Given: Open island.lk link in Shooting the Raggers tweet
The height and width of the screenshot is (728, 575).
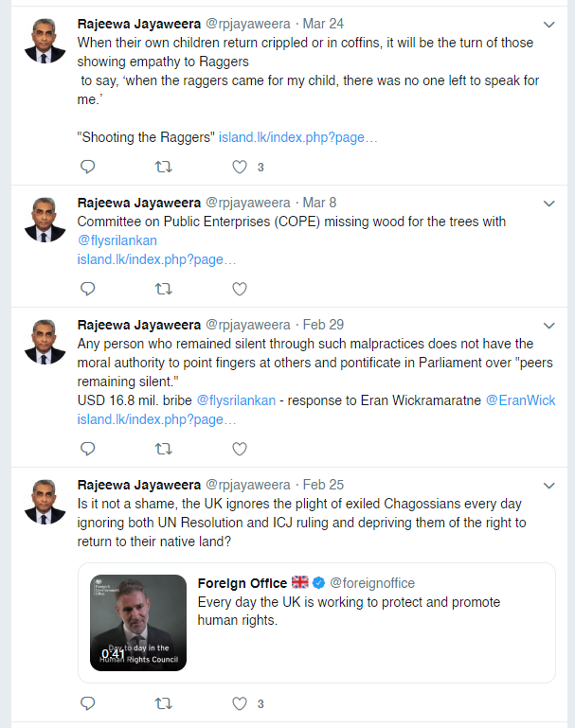Looking at the screenshot, I should [x=297, y=137].
